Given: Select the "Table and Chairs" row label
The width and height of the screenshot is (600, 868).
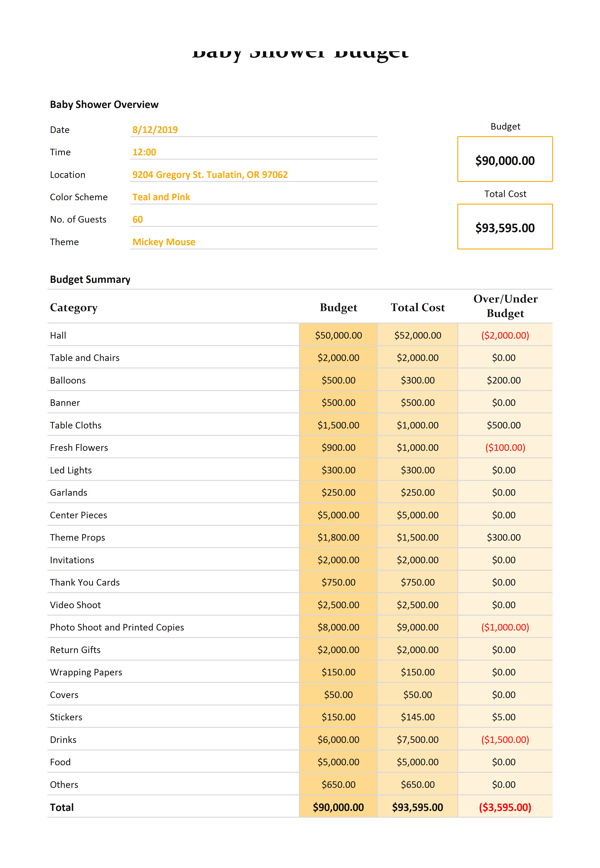Looking at the screenshot, I should coord(85,358).
